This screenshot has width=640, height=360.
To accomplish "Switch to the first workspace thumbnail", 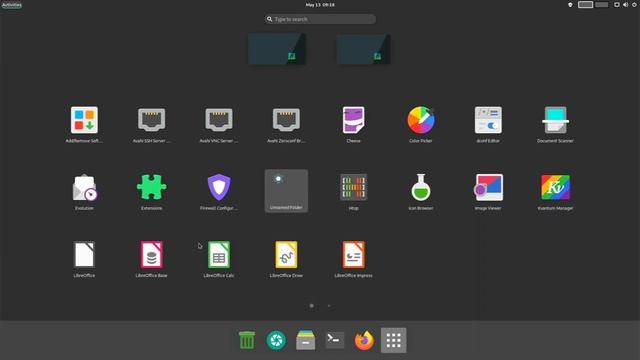I will point(277,49).
